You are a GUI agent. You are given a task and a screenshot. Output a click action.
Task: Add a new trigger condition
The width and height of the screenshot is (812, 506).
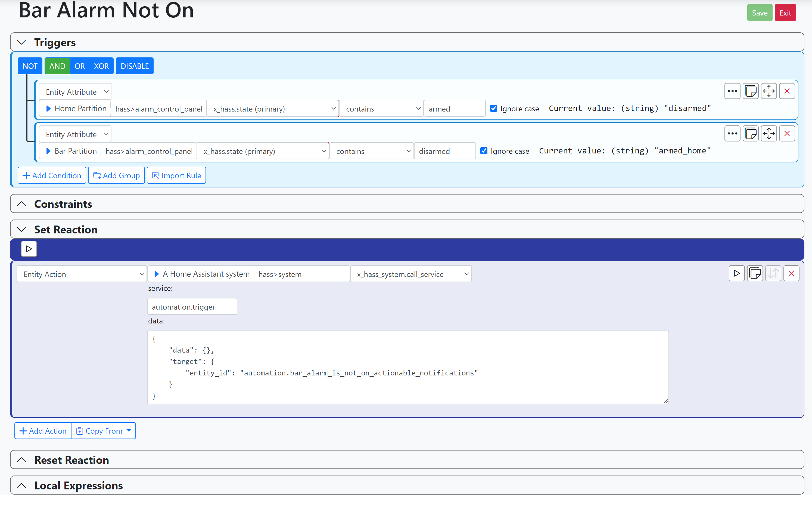pos(52,175)
